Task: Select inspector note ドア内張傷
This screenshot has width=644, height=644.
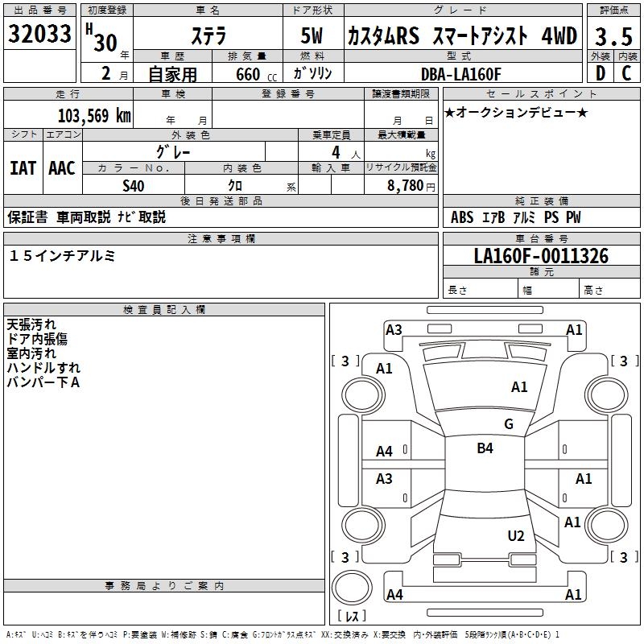Action: pyautogui.click(x=37, y=339)
